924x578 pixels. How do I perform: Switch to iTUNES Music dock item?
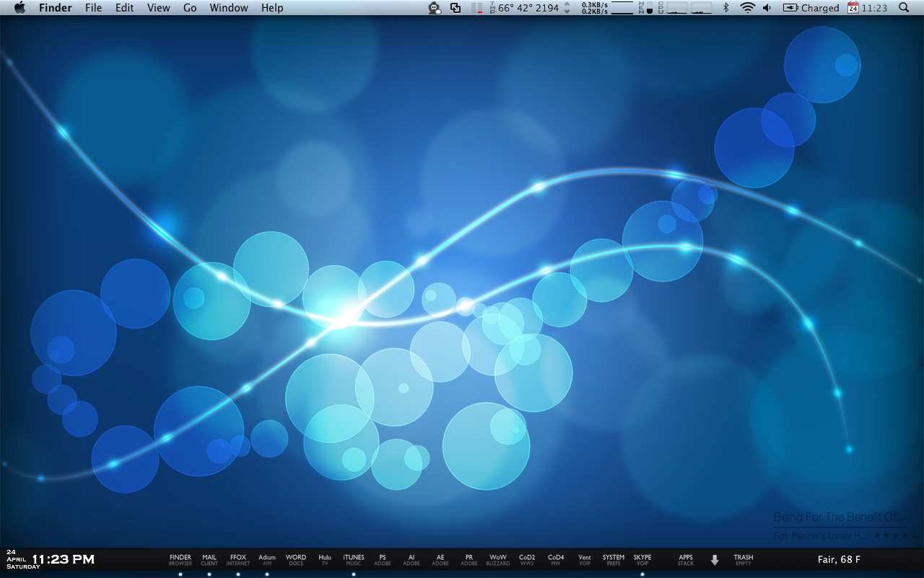coord(354,560)
